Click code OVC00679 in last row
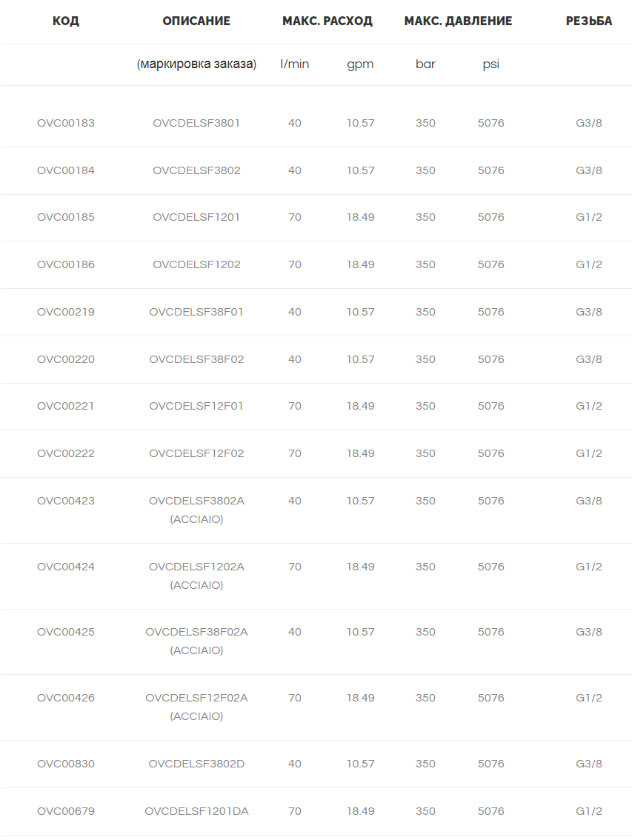Viewport: 632px width, 840px height. [65, 811]
